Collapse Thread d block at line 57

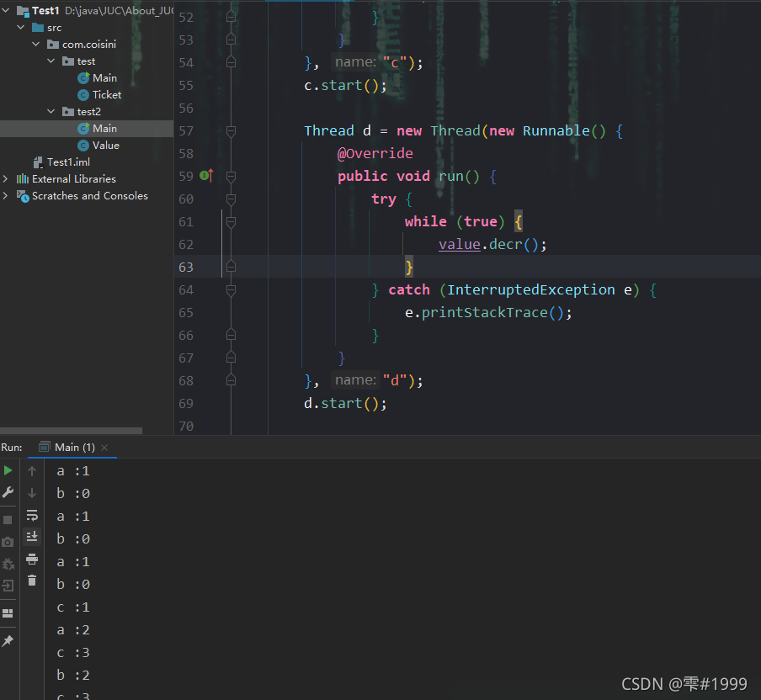[231, 131]
